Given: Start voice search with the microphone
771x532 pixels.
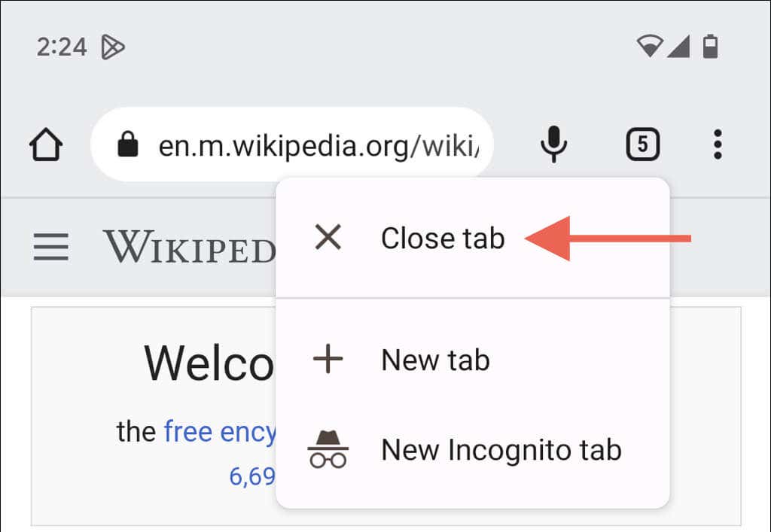Looking at the screenshot, I should (553, 144).
